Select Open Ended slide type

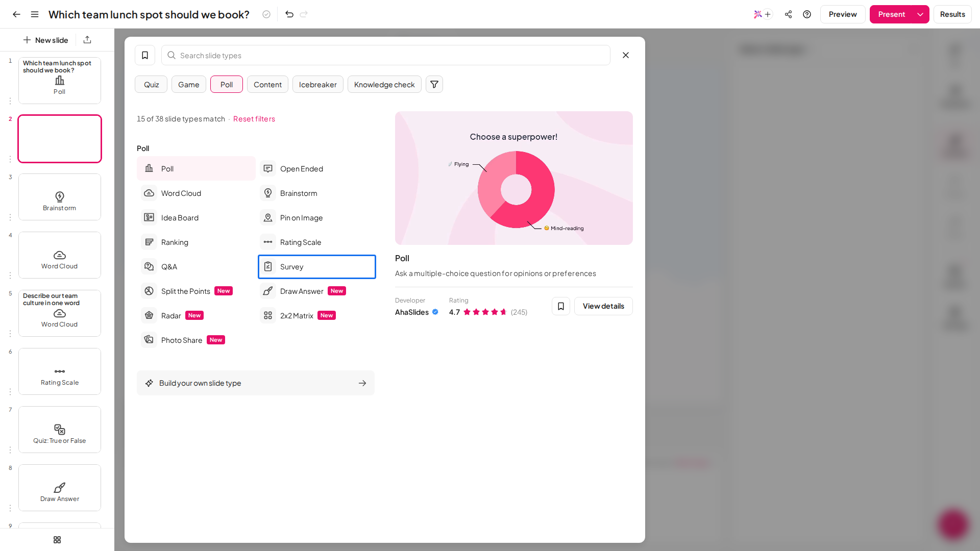(317, 168)
